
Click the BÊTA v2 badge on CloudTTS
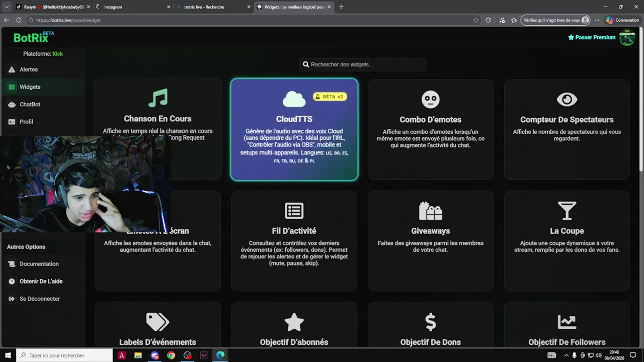point(330,97)
